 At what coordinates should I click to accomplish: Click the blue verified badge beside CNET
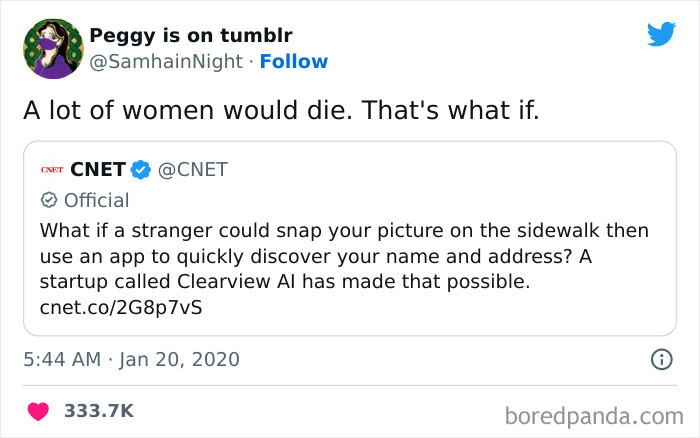pyautogui.click(x=141, y=170)
